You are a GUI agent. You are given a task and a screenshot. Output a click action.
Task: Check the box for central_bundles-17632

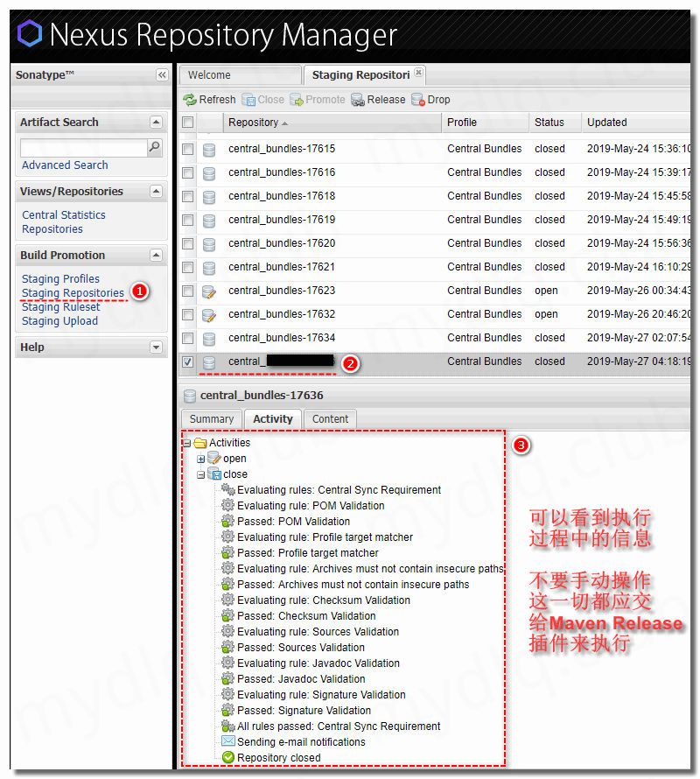click(x=188, y=314)
